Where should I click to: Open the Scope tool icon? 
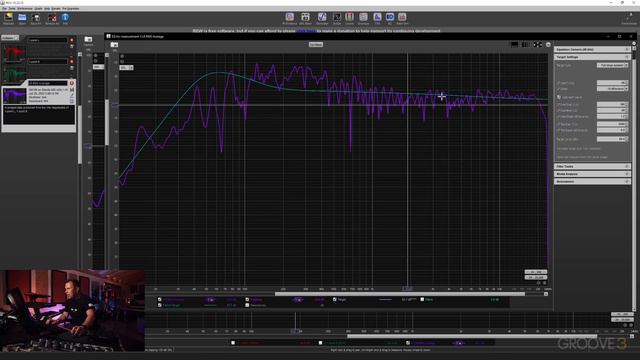337,17
